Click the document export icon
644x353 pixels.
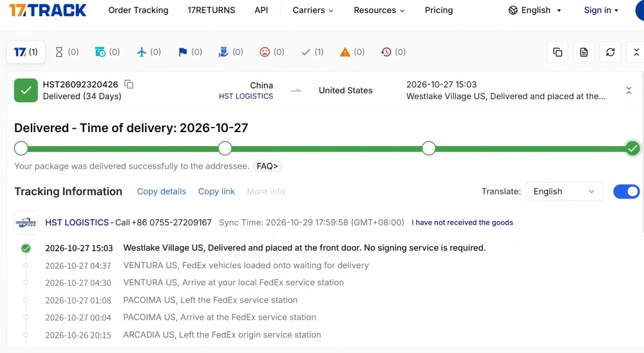click(x=583, y=52)
